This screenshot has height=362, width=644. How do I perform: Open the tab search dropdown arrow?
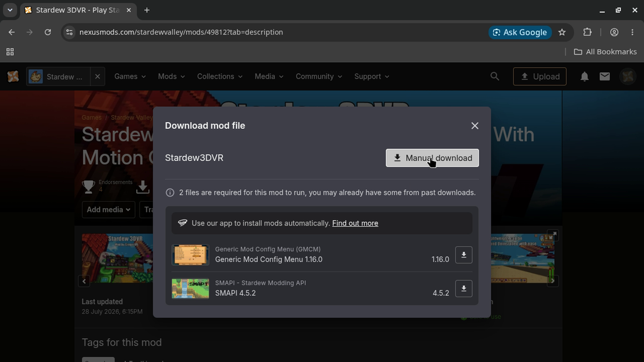[x=10, y=10]
